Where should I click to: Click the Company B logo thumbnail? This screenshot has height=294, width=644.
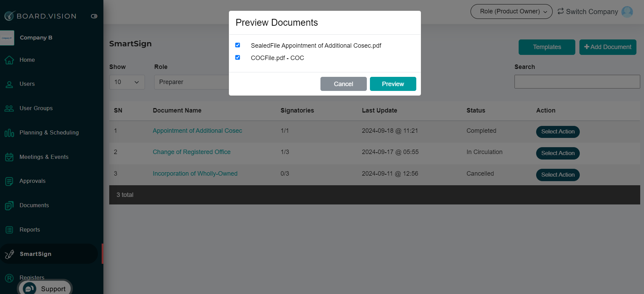[x=7, y=38]
